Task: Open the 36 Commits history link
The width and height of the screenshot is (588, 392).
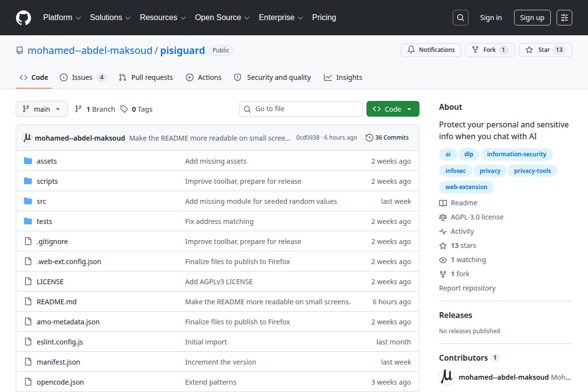Action: 387,138
